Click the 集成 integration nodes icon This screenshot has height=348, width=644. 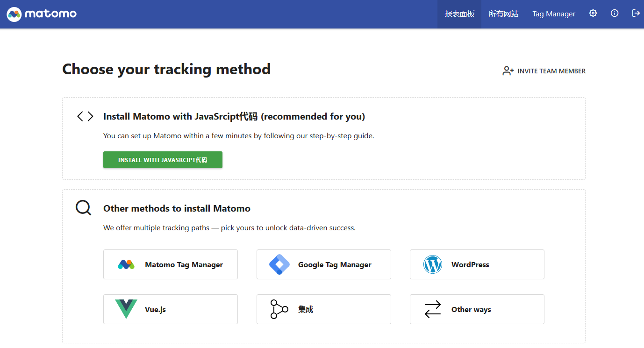click(279, 309)
